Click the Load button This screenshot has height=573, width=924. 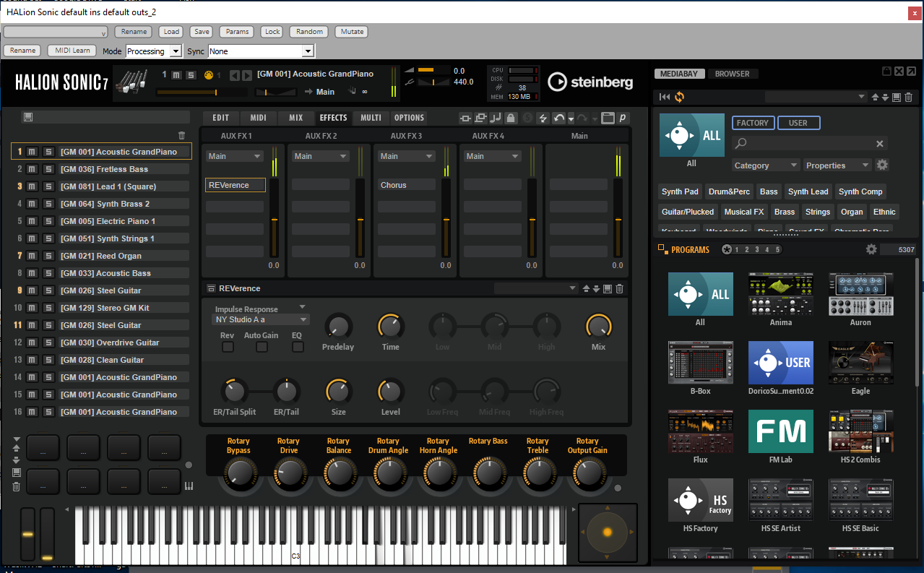[171, 32]
